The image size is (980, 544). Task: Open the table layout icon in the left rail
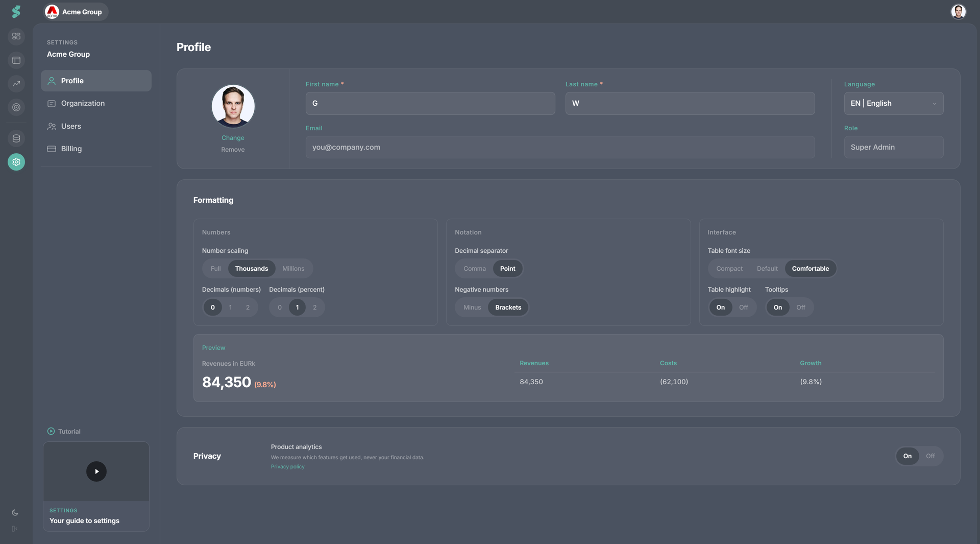16,60
